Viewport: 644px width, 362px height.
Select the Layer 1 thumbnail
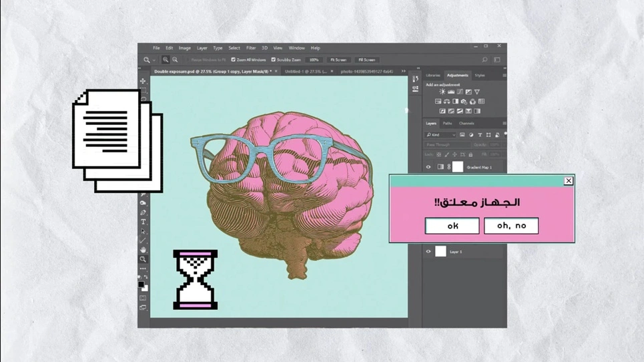pos(440,252)
